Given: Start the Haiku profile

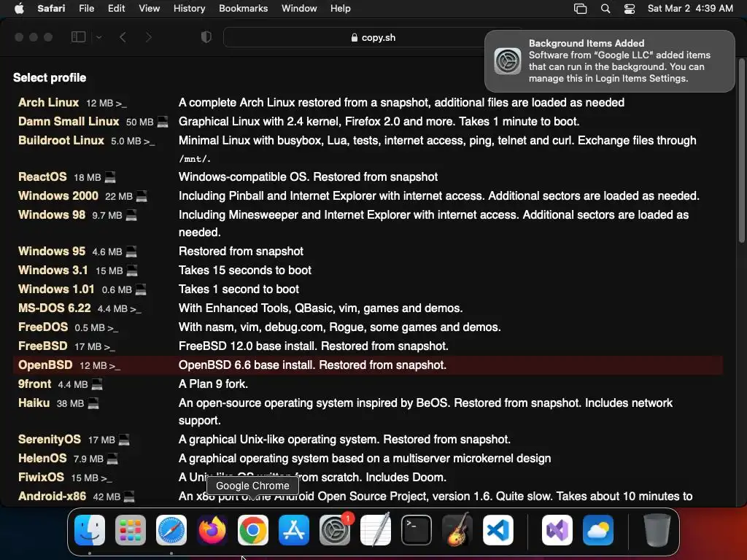Looking at the screenshot, I should point(34,402).
